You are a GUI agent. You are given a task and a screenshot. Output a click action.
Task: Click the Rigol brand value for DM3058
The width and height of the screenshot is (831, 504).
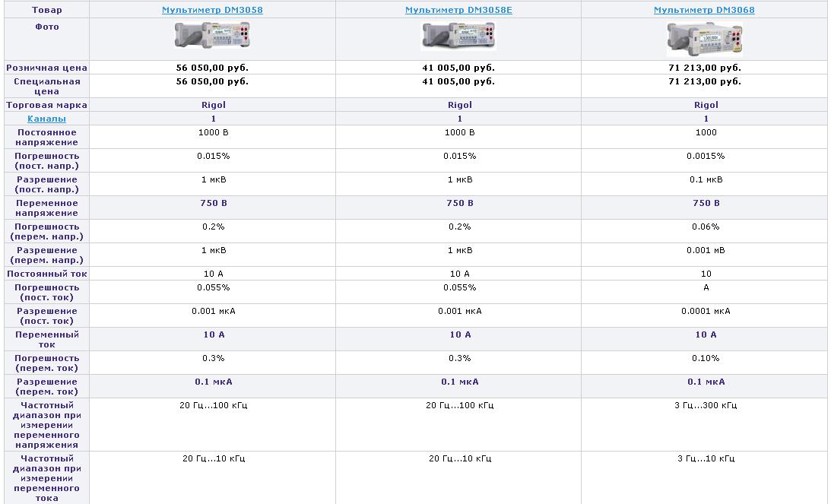pyautogui.click(x=213, y=105)
